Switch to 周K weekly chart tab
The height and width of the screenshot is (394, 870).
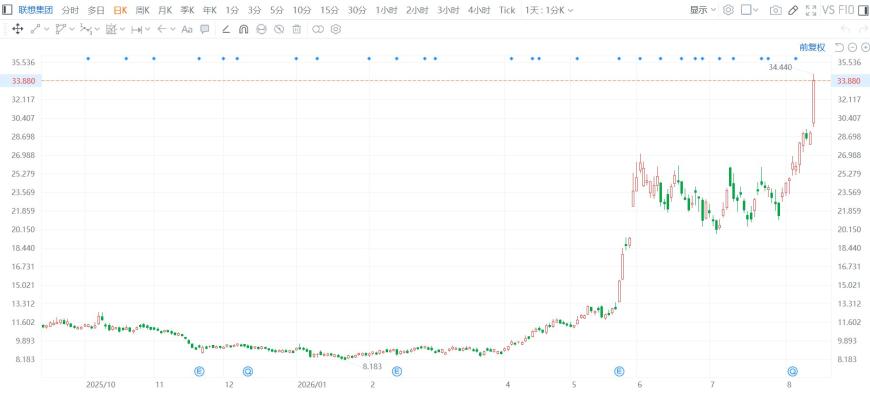coord(143,10)
